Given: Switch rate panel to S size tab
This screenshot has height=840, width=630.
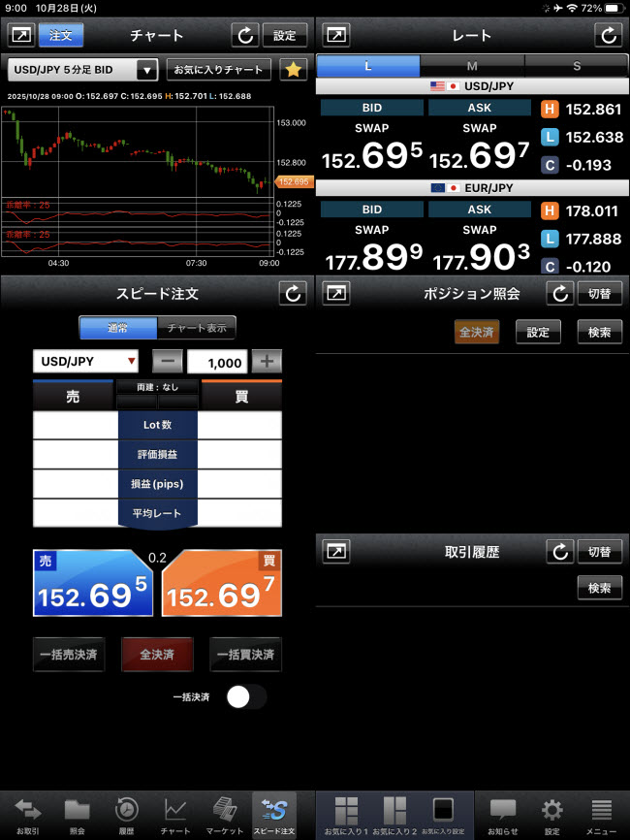Looking at the screenshot, I should coord(577,66).
